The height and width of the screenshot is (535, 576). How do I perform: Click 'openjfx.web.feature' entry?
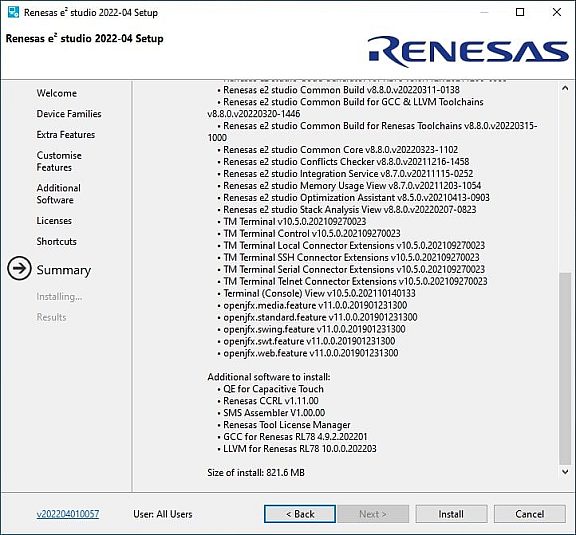click(311, 353)
